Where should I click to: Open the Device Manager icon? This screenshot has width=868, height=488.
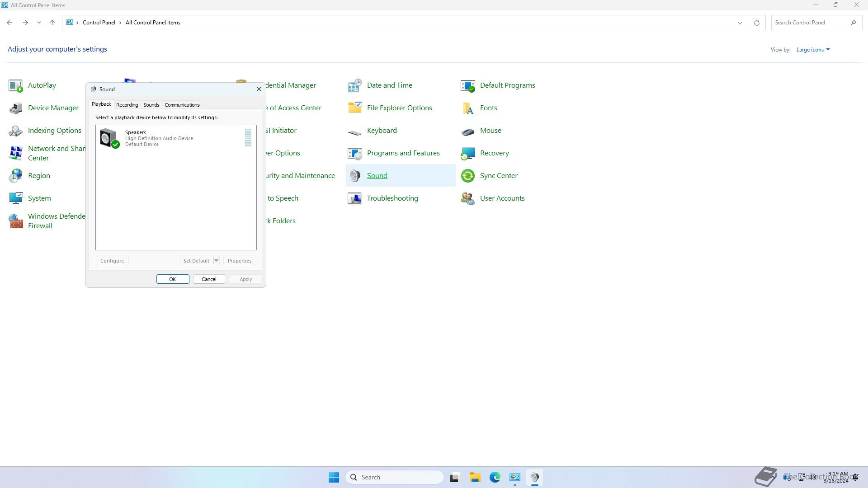point(16,108)
